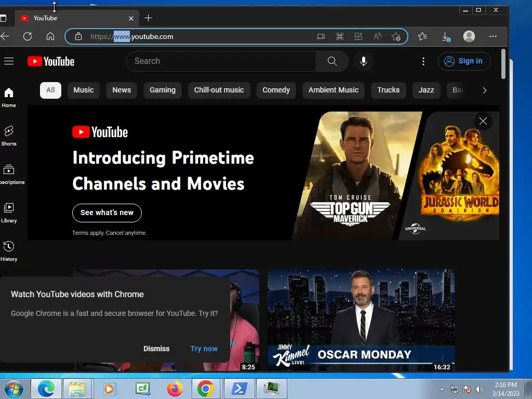532x399 pixels.
Task: Select the News filter chip
Action: (122, 90)
